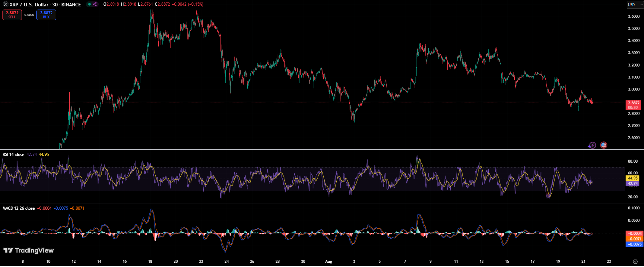Screen dimensions: 644x267
Task: Click the 0.0500 MACD scale label
Action: pos(634,220)
